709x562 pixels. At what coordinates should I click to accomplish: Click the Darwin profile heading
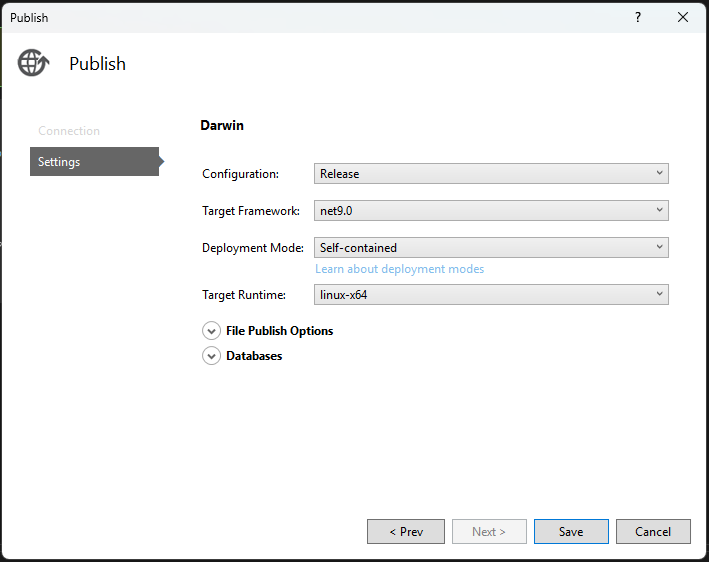(x=222, y=126)
